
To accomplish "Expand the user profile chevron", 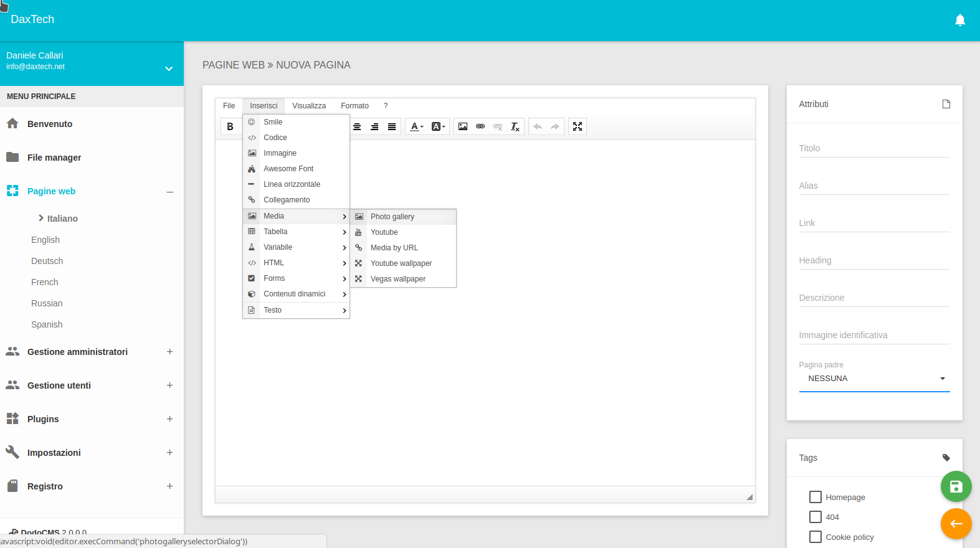I will [x=169, y=68].
